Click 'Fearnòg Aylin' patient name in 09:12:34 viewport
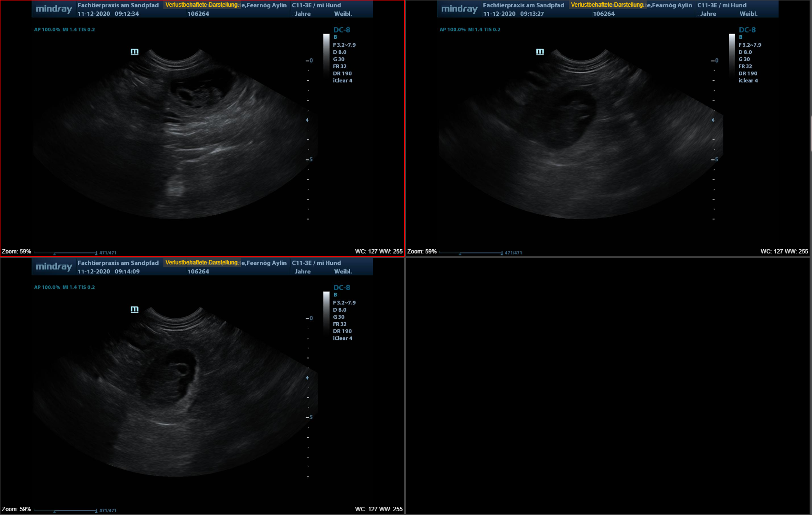Viewport: 812px width, 515px height. (x=267, y=5)
